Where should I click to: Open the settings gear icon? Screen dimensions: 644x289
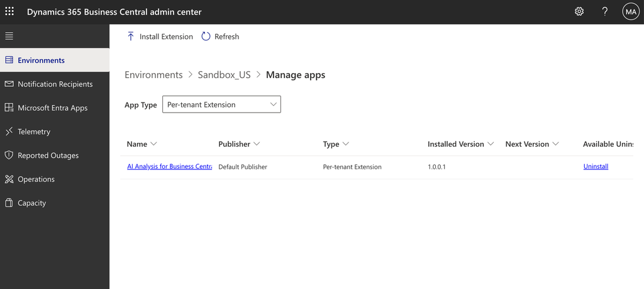[579, 11]
